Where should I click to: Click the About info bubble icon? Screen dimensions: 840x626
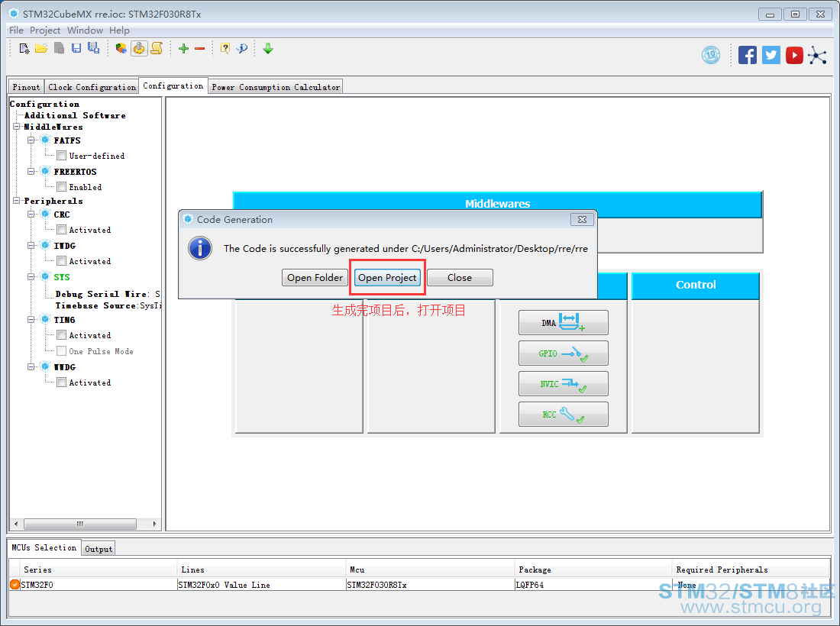[x=242, y=49]
